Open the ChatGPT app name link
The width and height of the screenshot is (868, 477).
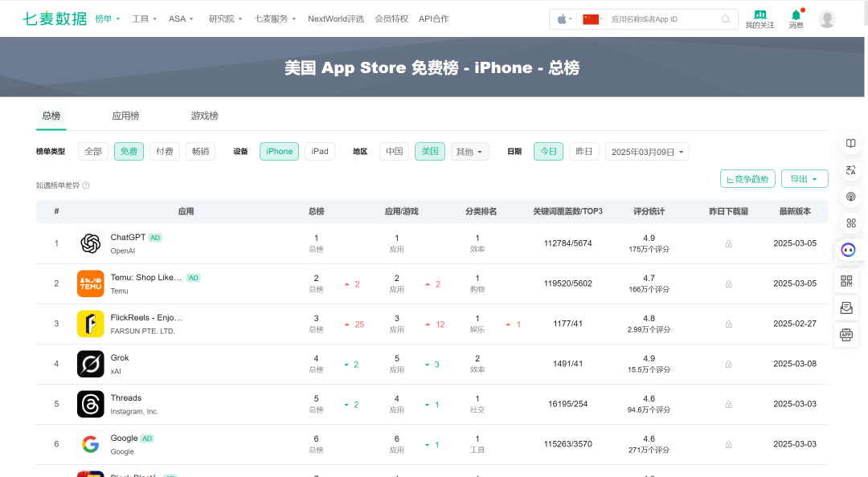(x=128, y=238)
